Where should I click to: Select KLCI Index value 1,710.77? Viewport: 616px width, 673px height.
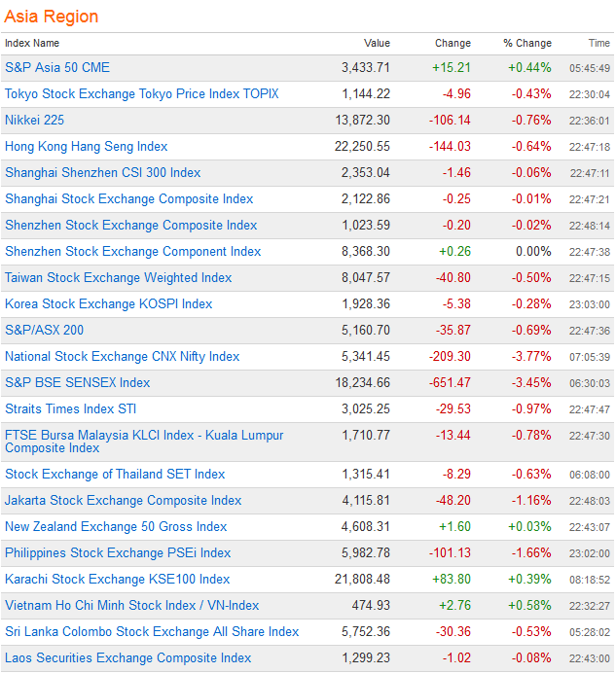(366, 435)
